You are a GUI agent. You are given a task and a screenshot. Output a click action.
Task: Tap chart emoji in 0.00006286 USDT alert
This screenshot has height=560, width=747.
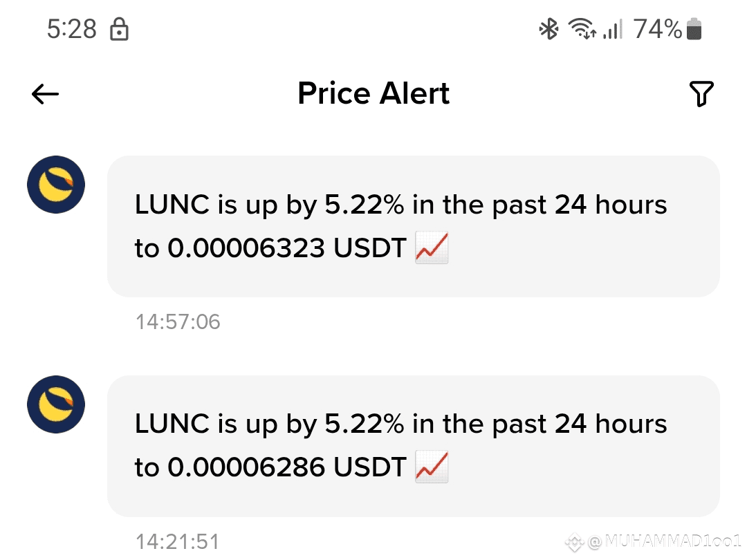432,467
